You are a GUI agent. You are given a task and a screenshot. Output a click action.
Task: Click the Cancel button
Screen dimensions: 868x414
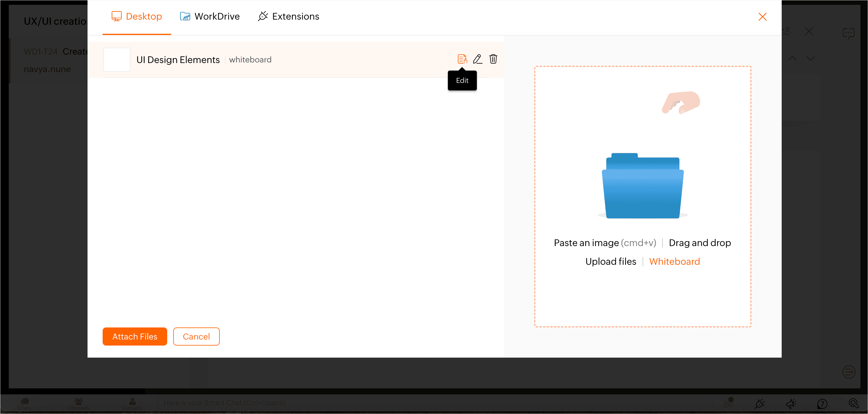pyautogui.click(x=196, y=336)
